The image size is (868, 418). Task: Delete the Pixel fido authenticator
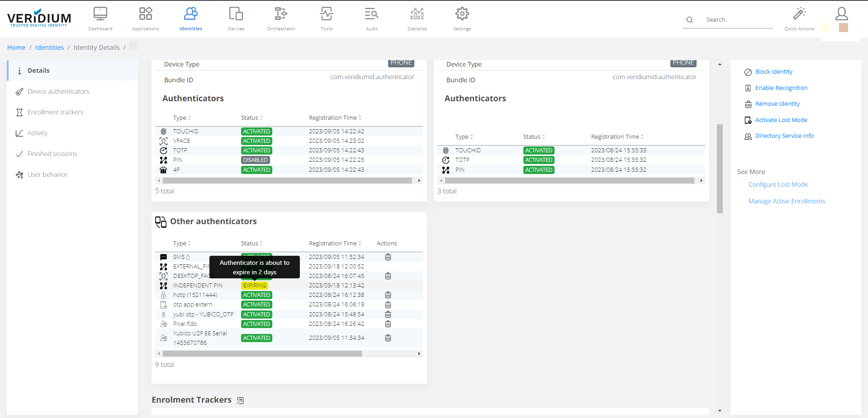(388, 324)
